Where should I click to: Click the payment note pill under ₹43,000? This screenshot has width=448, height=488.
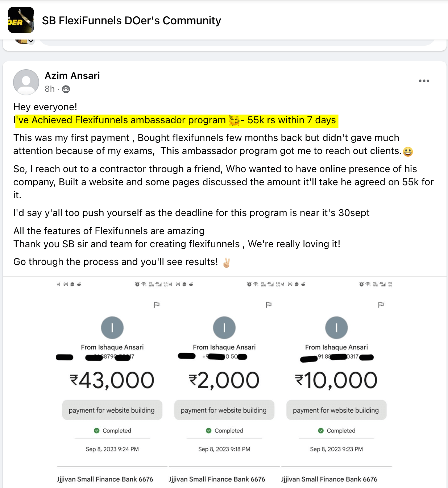click(x=112, y=410)
